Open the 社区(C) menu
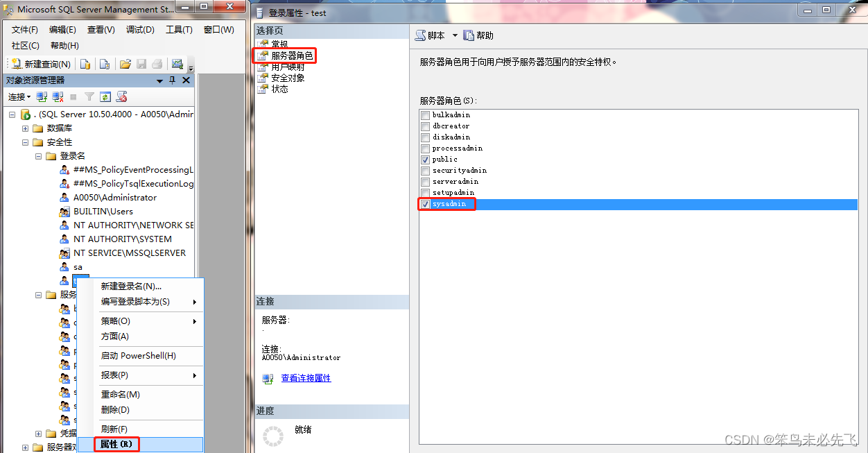Viewport: 868px width, 453px height. pyautogui.click(x=26, y=46)
